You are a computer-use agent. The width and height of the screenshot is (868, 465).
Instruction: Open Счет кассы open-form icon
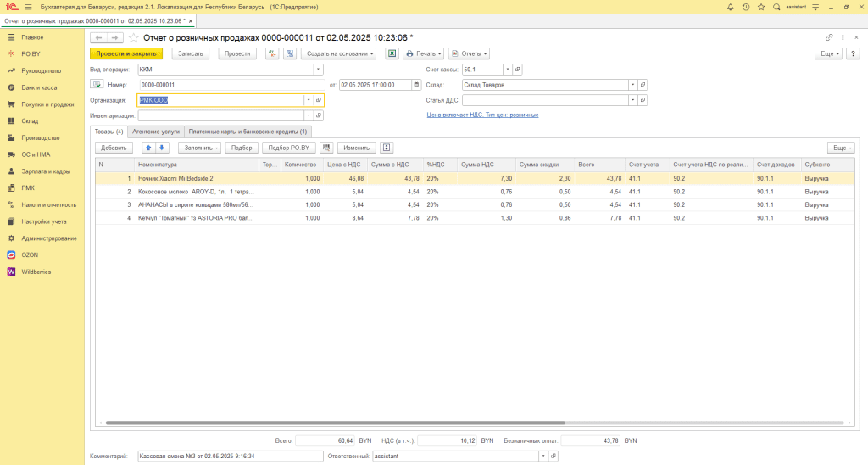point(518,70)
